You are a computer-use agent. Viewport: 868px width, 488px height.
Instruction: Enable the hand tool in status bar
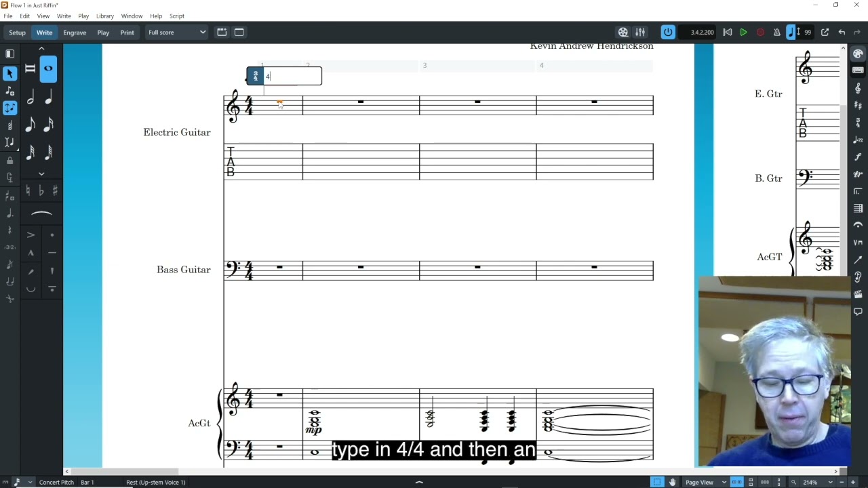point(672,482)
